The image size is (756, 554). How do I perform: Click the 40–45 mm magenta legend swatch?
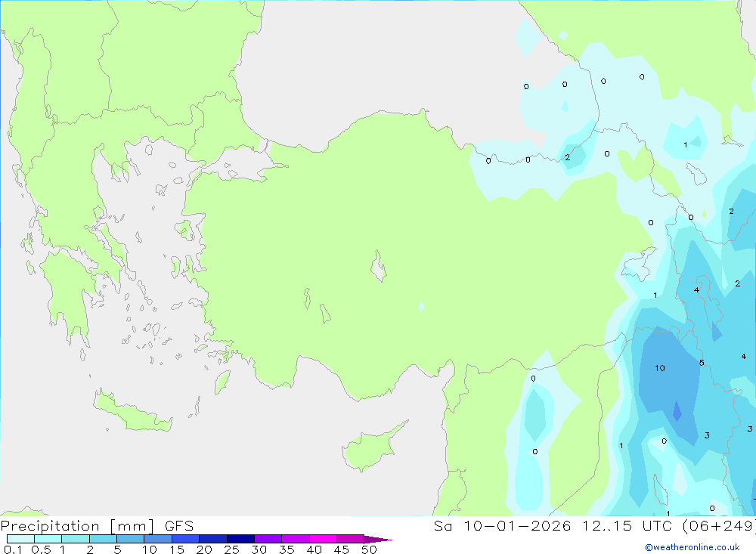[323, 539]
